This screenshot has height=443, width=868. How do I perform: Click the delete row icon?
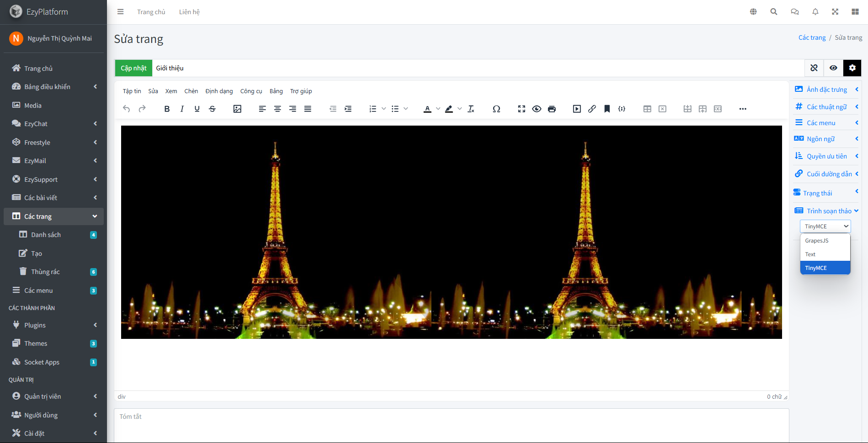pyautogui.click(x=718, y=109)
